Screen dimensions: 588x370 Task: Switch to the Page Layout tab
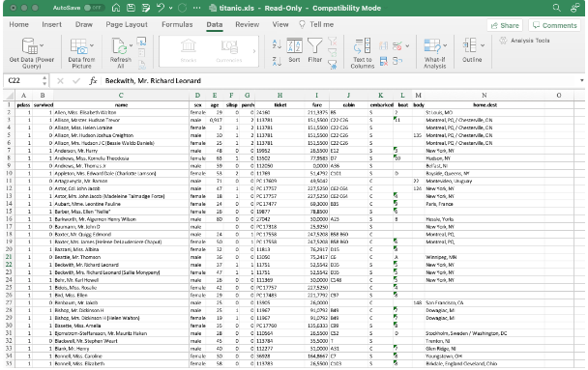coord(127,25)
